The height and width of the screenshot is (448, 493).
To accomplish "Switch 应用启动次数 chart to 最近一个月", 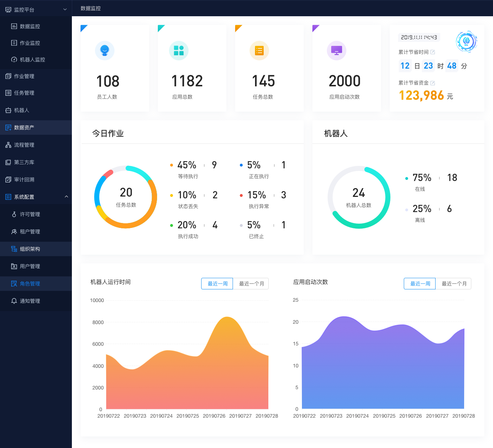I will click(x=454, y=284).
